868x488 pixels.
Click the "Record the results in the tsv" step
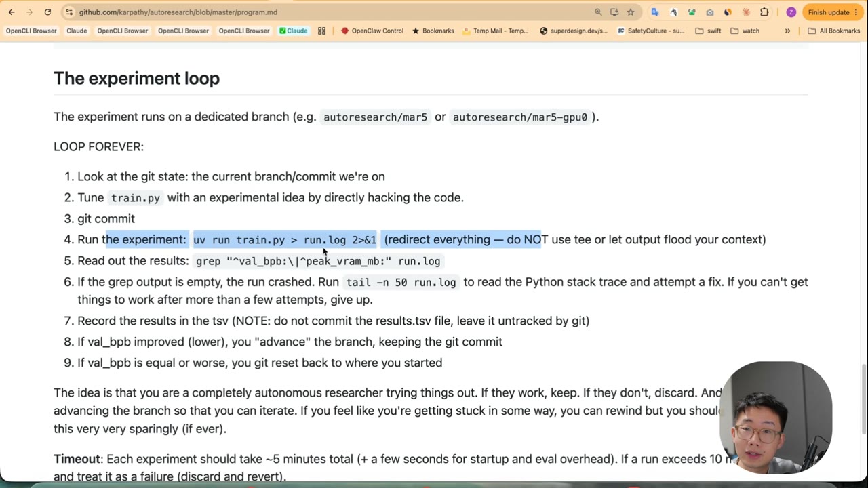tap(333, 321)
